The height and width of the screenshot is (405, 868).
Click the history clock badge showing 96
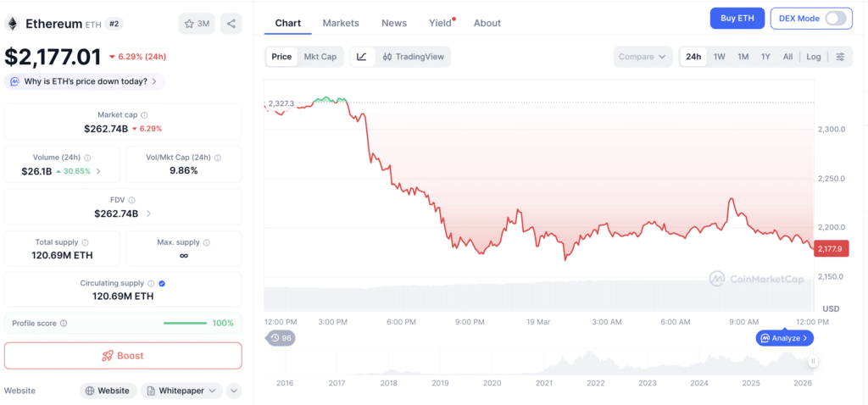click(x=281, y=338)
